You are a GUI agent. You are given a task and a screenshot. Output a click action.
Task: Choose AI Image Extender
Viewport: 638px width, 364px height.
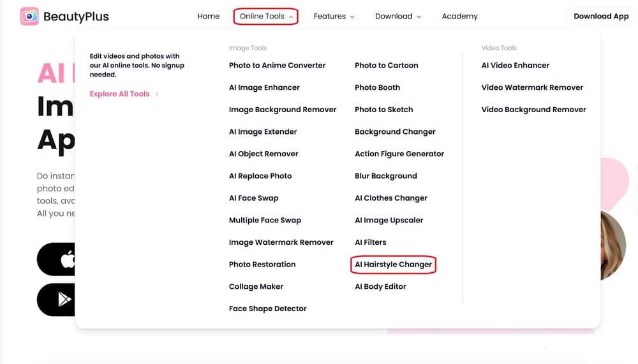point(263,132)
